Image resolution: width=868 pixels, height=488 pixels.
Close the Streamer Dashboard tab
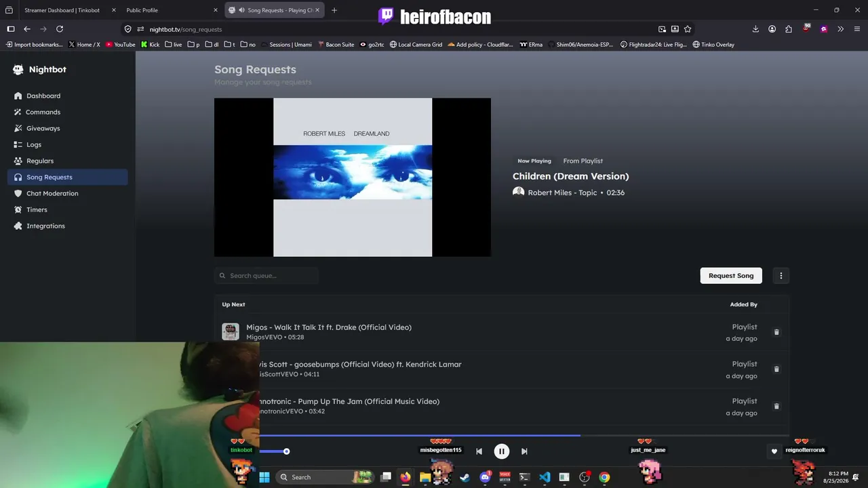tap(113, 10)
